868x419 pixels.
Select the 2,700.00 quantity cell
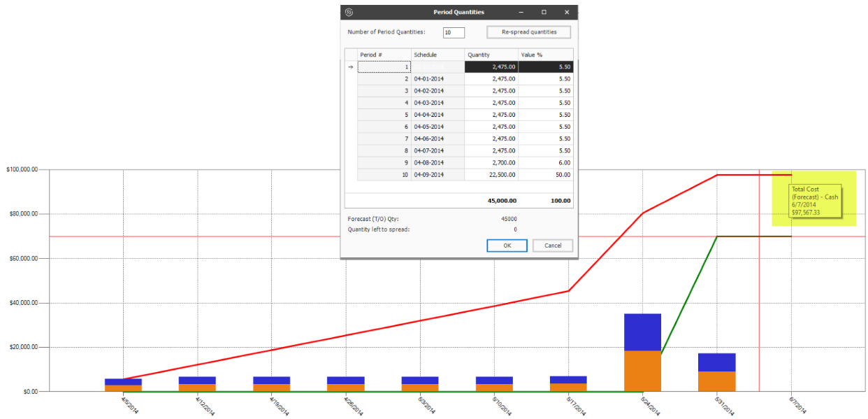pos(491,163)
